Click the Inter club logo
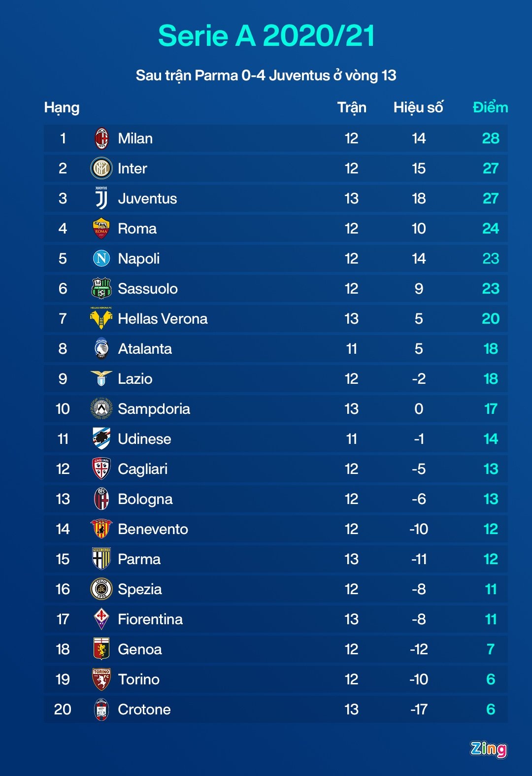The height and width of the screenshot is (776, 532). [101, 169]
